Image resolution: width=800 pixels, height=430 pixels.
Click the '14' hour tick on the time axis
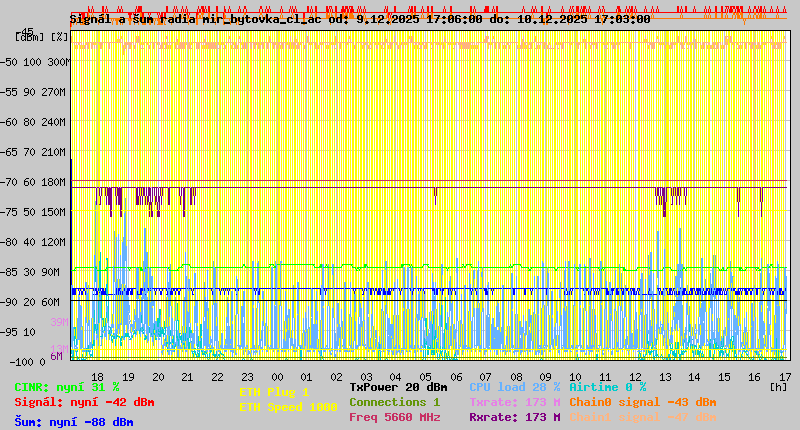tap(694, 377)
